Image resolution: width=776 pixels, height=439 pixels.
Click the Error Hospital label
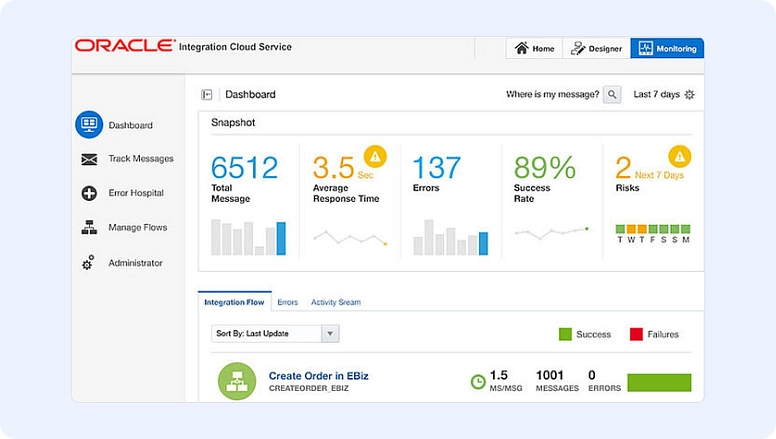(x=136, y=193)
